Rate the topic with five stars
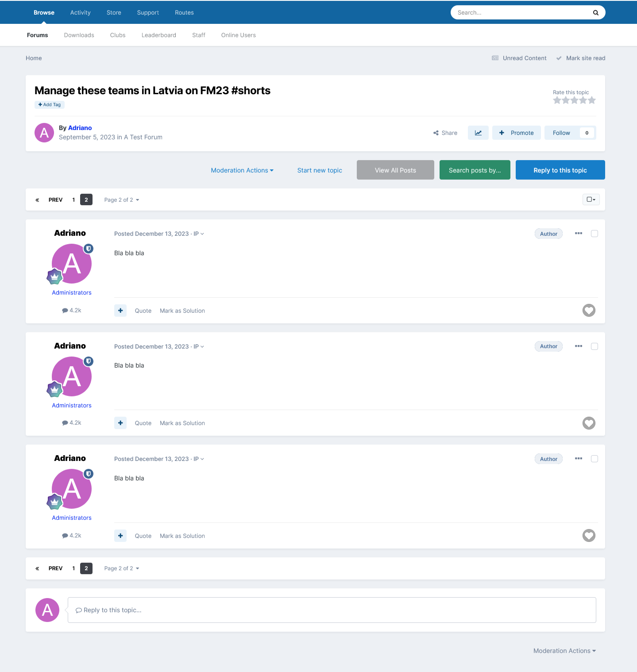Image resolution: width=637 pixels, height=672 pixels. click(591, 100)
